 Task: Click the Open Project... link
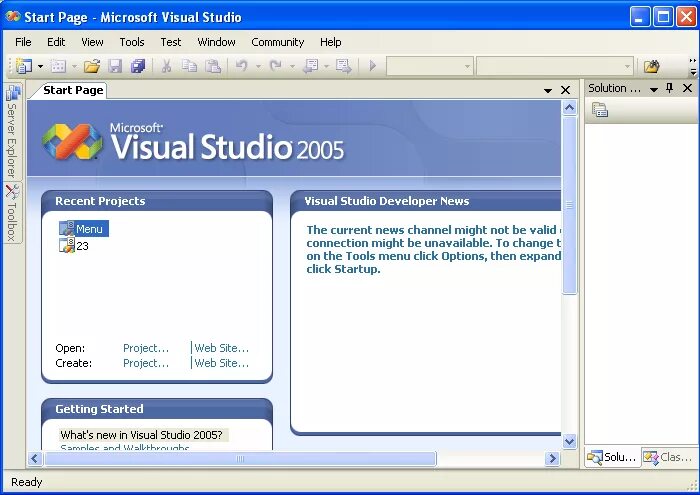[x=146, y=348]
